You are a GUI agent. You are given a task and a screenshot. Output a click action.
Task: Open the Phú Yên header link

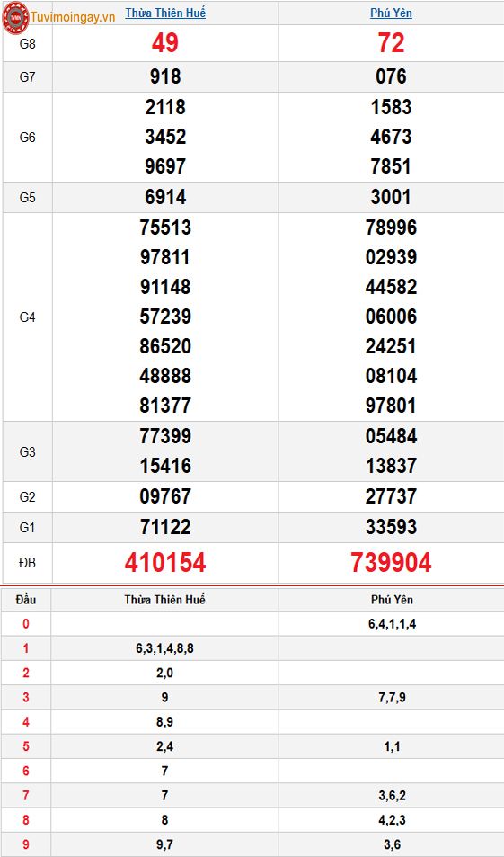pos(391,13)
